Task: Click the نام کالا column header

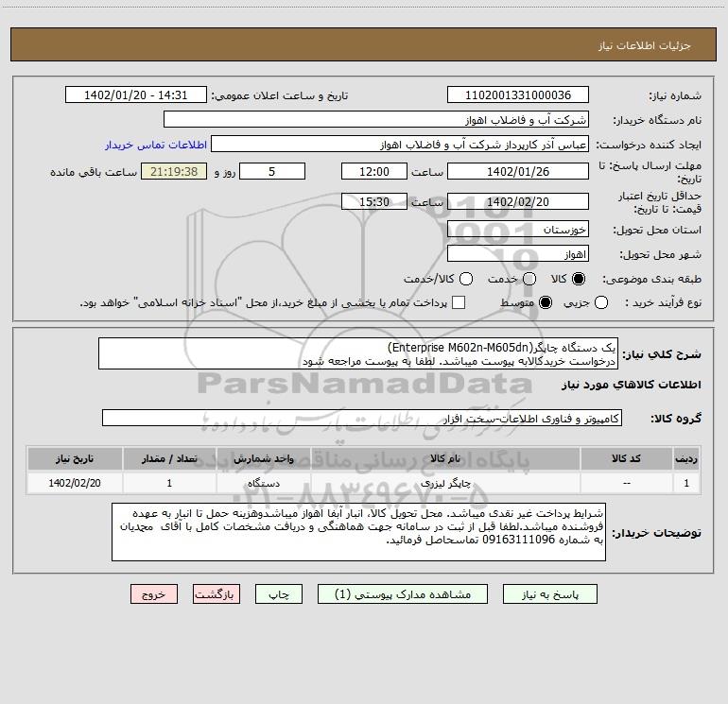Action: [x=445, y=458]
